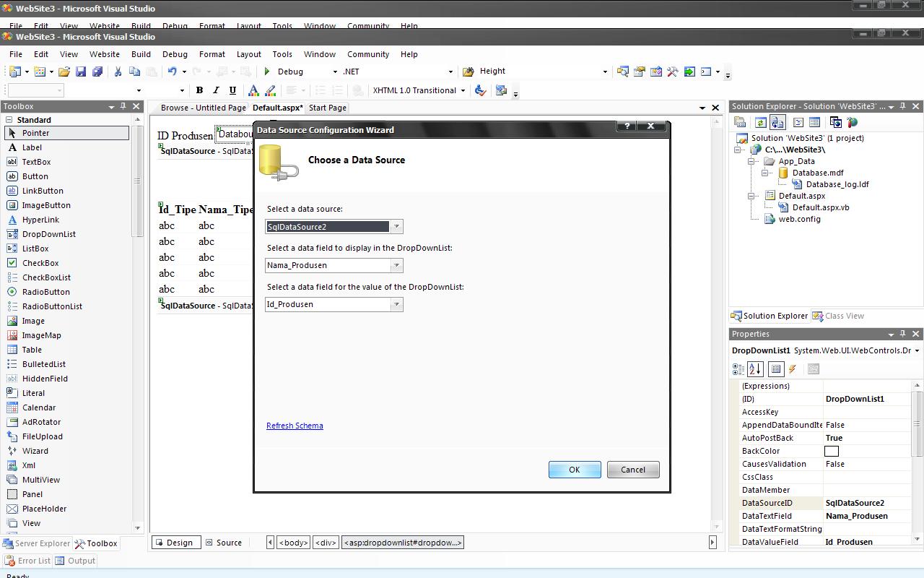Image resolution: width=924 pixels, height=578 pixels.
Task: Click the Open File toolbar icon
Action: click(64, 72)
